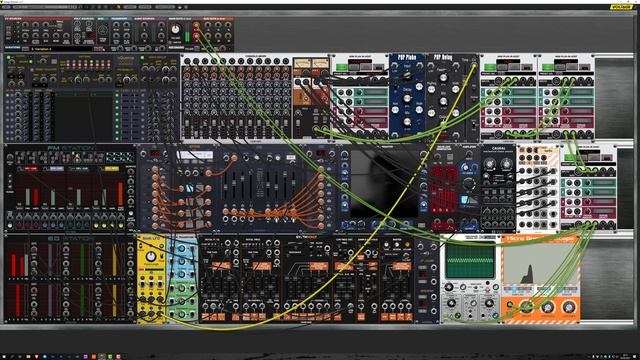The image size is (640, 360).
Task: Click the first red level bar in EQ Station
Action: [x=13, y=264]
